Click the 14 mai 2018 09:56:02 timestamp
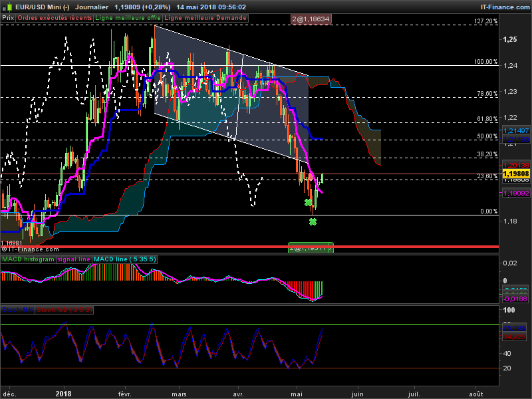This screenshot has height=399, width=532. (x=211, y=7)
